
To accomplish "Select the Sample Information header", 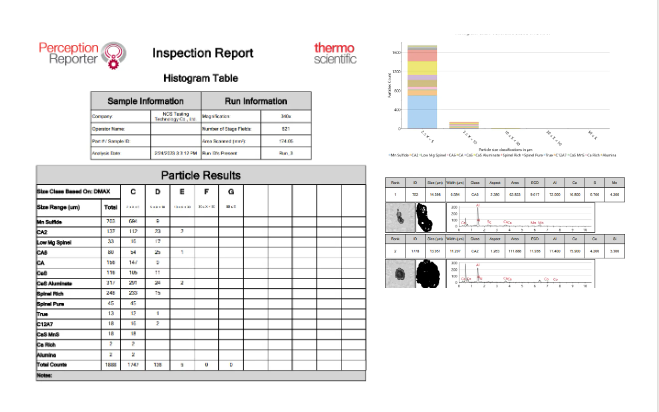I will click(146, 101).
